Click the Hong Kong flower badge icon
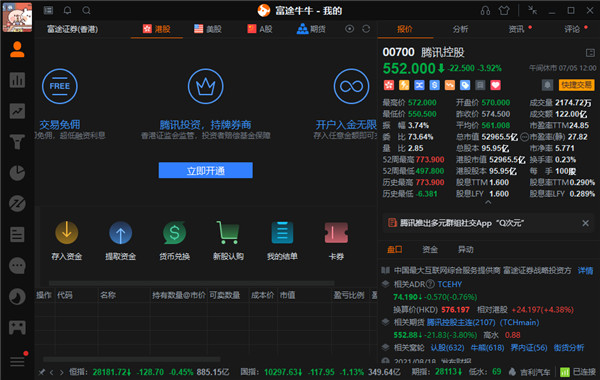The image size is (600, 380). [x=389, y=85]
